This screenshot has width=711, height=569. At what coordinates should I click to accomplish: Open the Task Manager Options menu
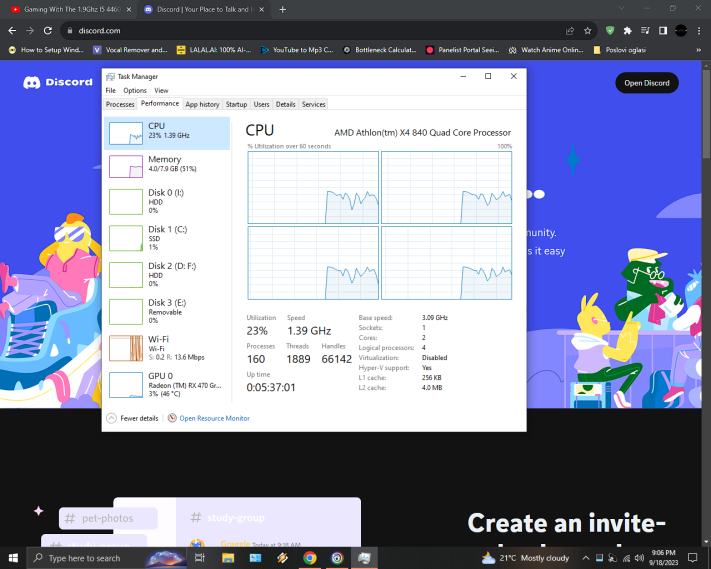click(x=135, y=90)
